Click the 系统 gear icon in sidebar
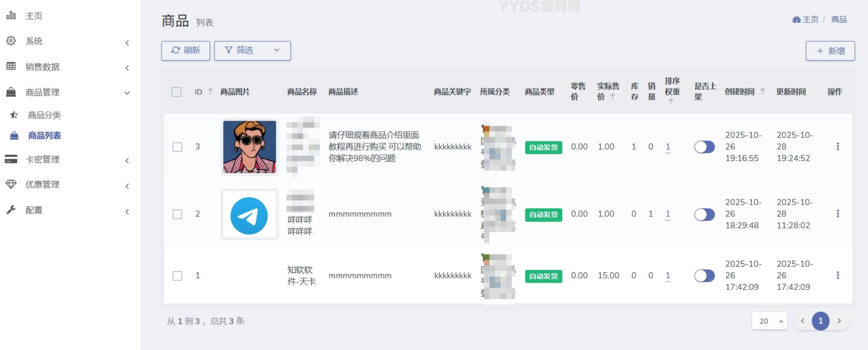This screenshot has width=868, height=350. (x=11, y=41)
